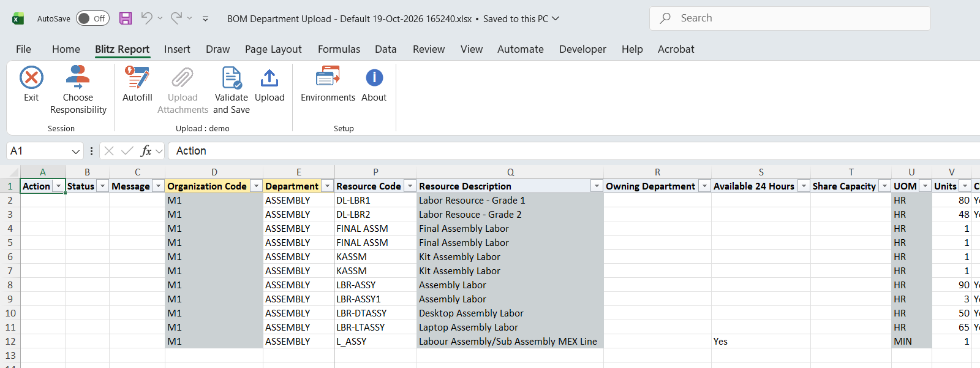Viewport: 980px width, 368px height.
Task: Open Customize Quick Access Toolbar menu
Action: (x=205, y=19)
